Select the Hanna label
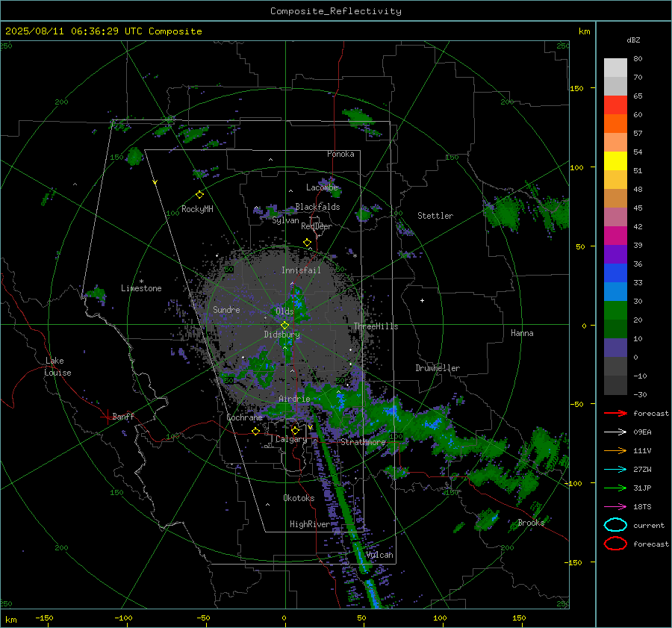 click(522, 333)
